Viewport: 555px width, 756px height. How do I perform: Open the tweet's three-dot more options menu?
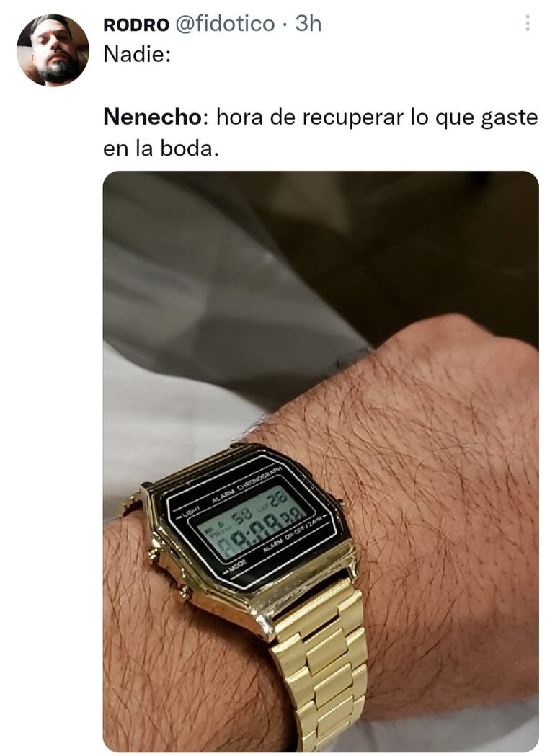[x=527, y=23]
